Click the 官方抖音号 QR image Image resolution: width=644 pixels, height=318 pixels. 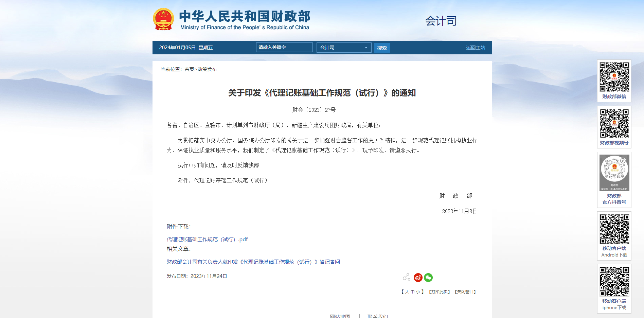click(x=614, y=173)
